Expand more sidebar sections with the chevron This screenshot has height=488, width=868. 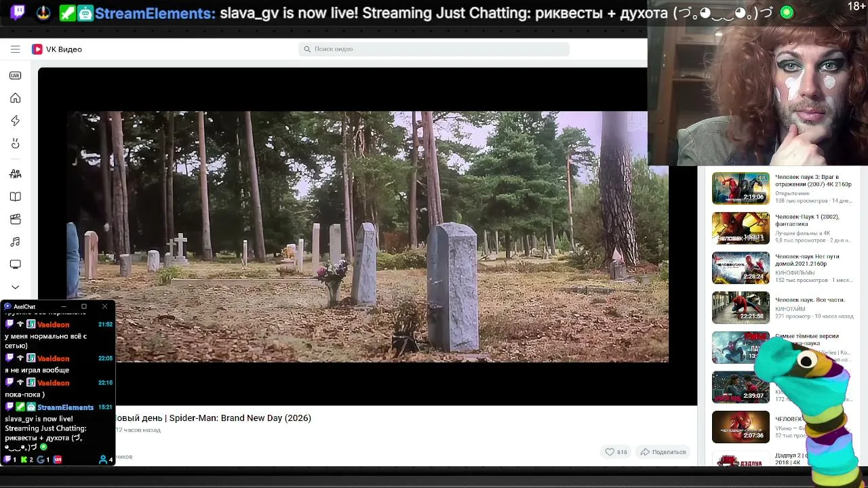15,287
